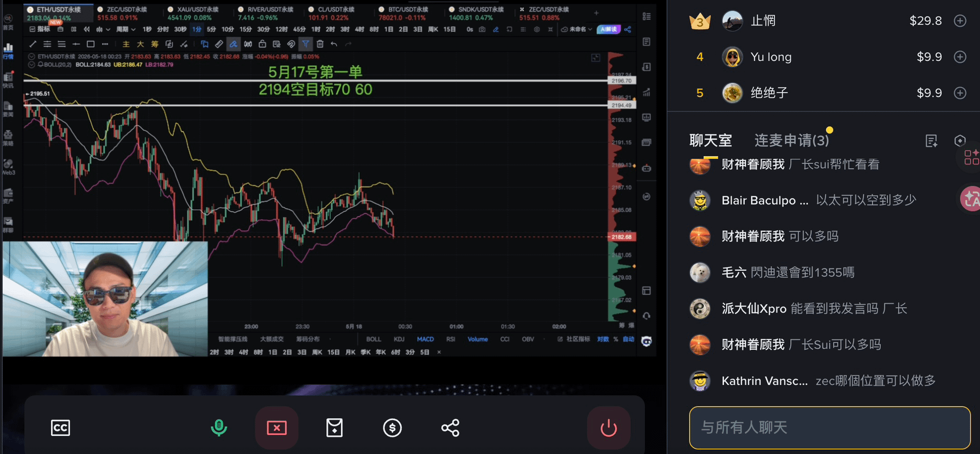Toggle 对数 log scale

603,339
